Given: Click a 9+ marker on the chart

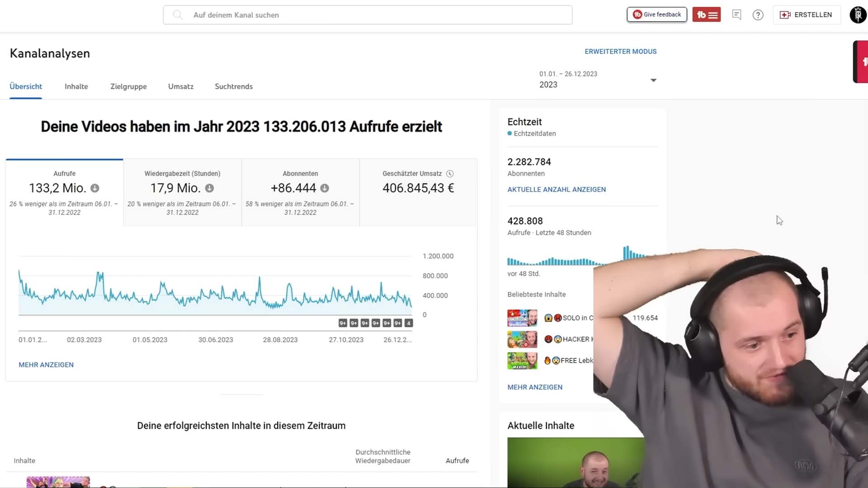Looking at the screenshot, I should click(x=342, y=323).
